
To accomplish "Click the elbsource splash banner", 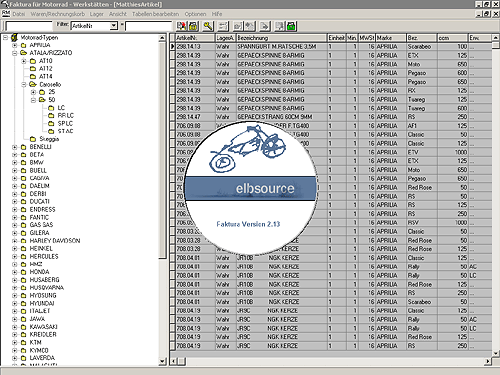I will click(251, 188).
